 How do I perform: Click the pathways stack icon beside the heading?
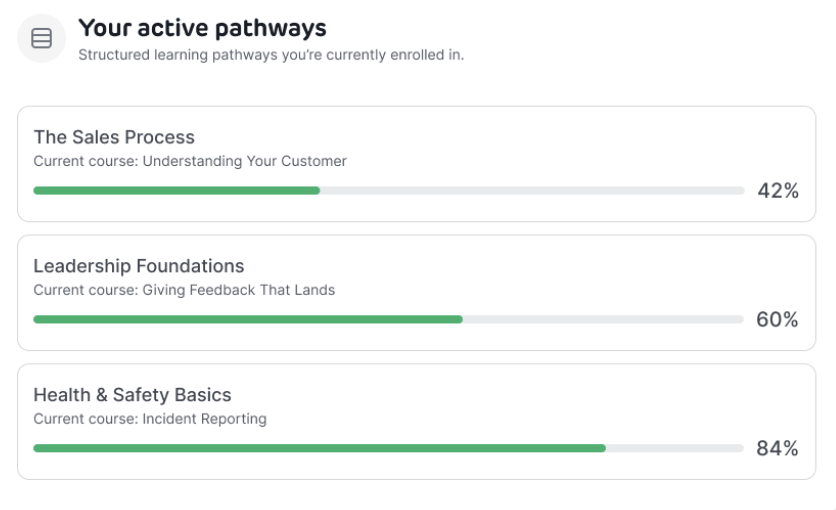pyautogui.click(x=41, y=39)
